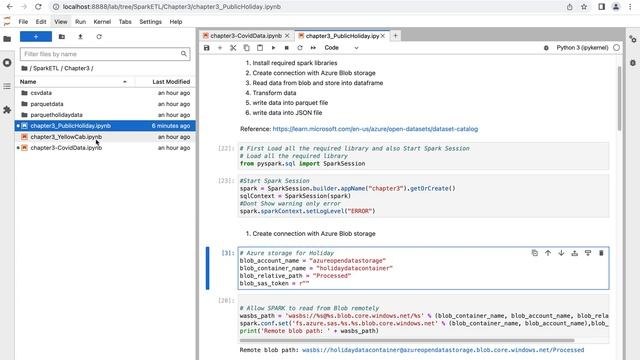Open Table of Contents sidebar icon
Image resolution: width=640 pixels, height=360 pixels.
(7, 87)
